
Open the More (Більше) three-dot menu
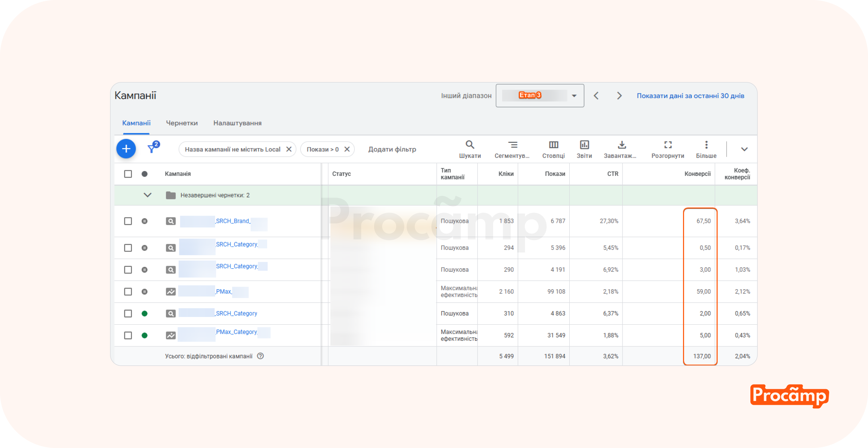706,145
